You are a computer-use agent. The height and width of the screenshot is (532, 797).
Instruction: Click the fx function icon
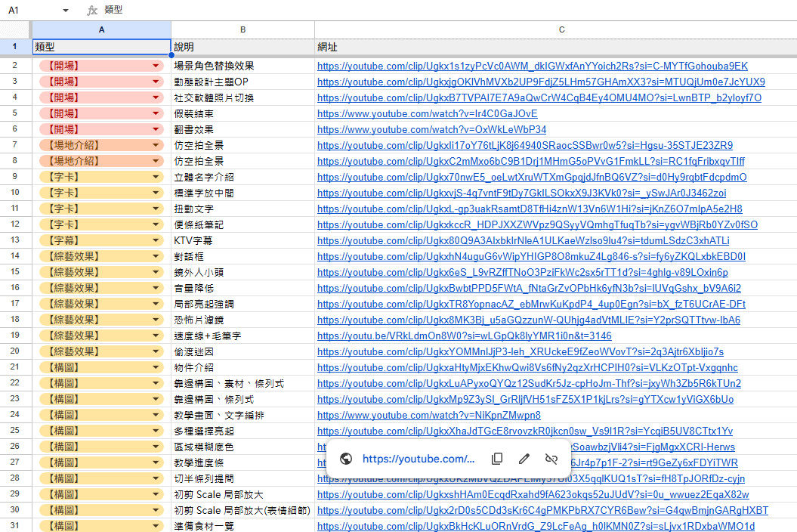(x=92, y=11)
